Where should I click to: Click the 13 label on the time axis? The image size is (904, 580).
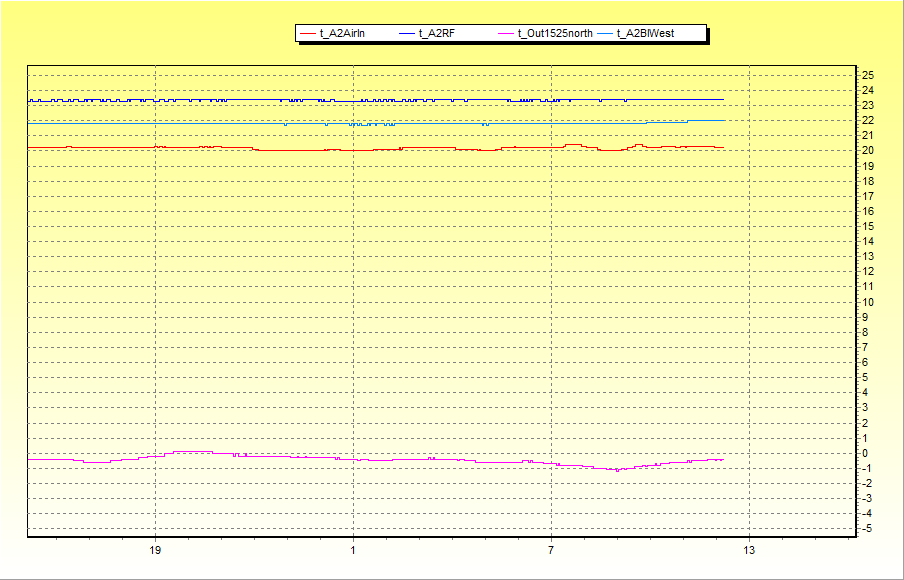click(749, 550)
